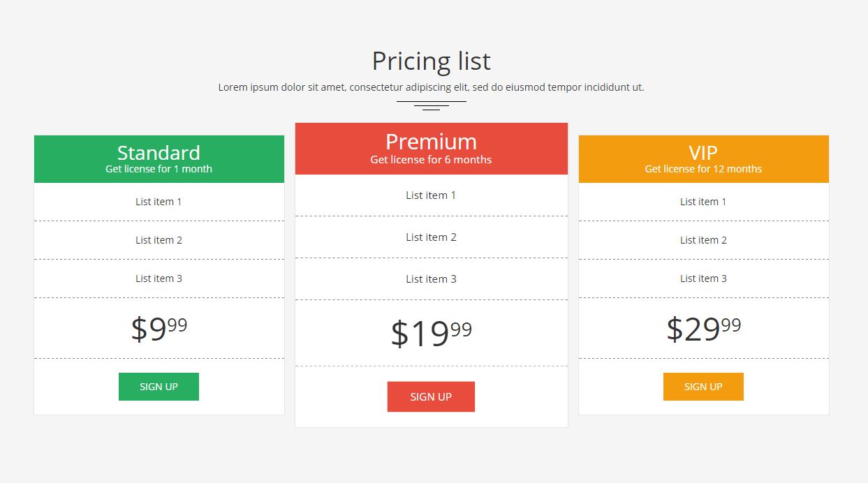Click List item 1 in VIP plan

(703, 202)
